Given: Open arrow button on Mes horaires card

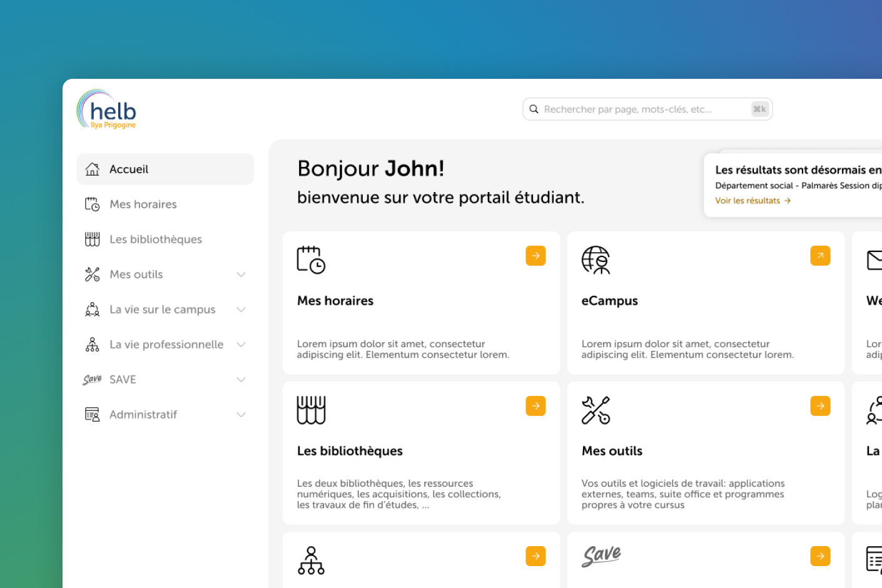Looking at the screenshot, I should point(535,256).
